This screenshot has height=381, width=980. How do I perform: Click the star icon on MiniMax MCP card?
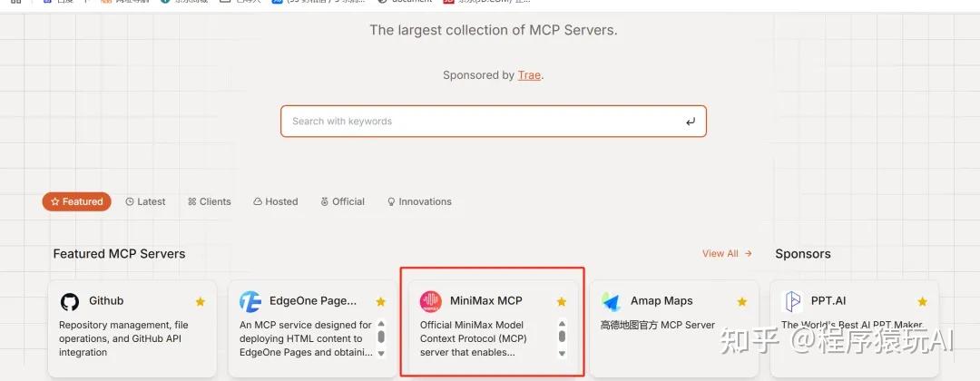562,302
